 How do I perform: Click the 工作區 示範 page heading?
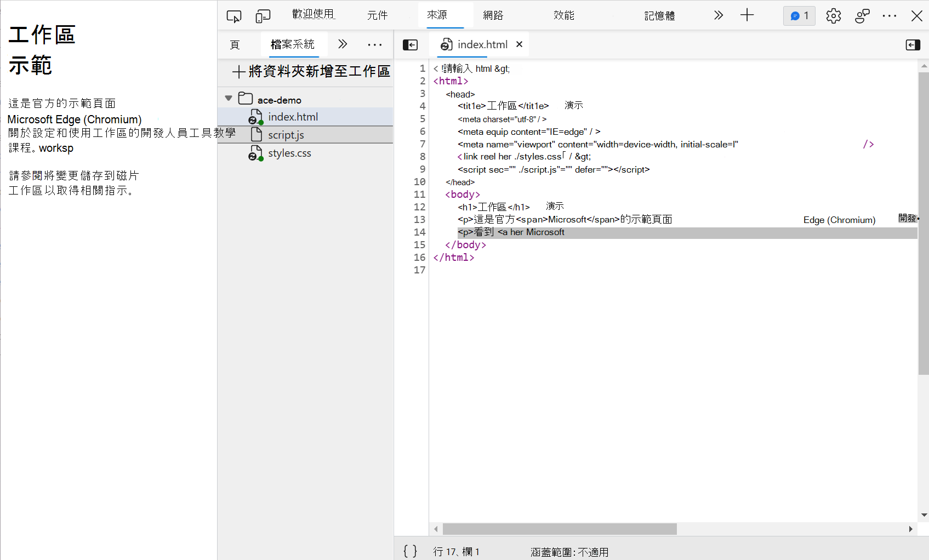(42, 50)
